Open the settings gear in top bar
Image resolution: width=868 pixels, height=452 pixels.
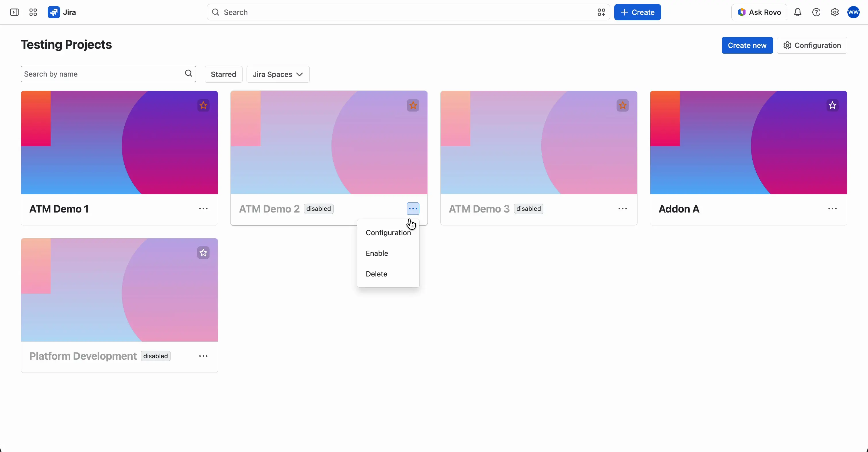click(x=835, y=12)
